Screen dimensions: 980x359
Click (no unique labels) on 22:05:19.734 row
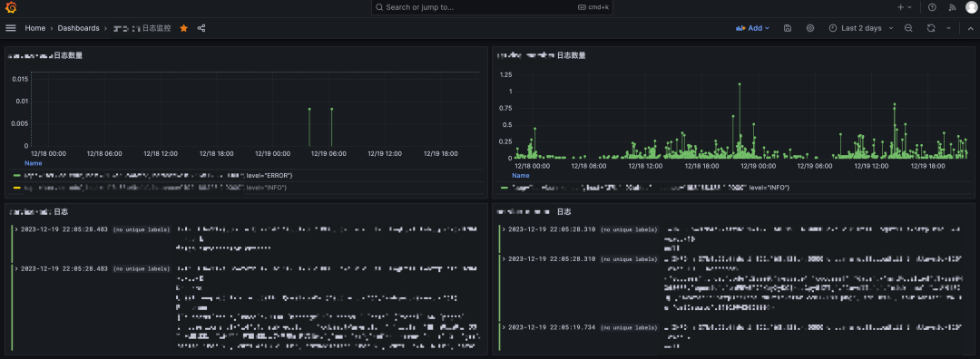629,327
